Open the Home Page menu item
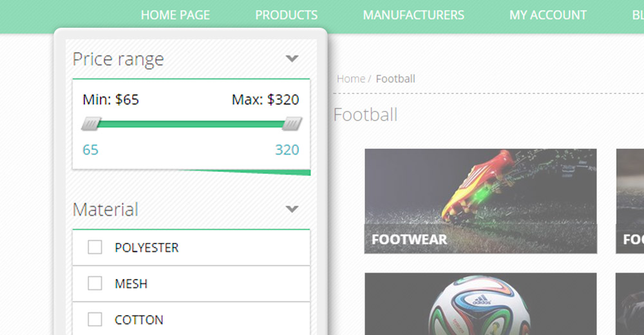644x335 pixels. coord(175,15)
